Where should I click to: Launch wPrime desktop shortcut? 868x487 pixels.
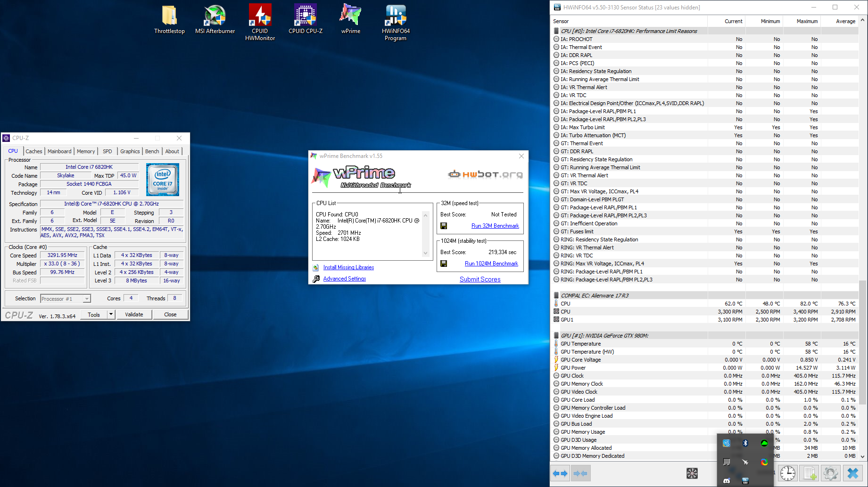point(351,20)
